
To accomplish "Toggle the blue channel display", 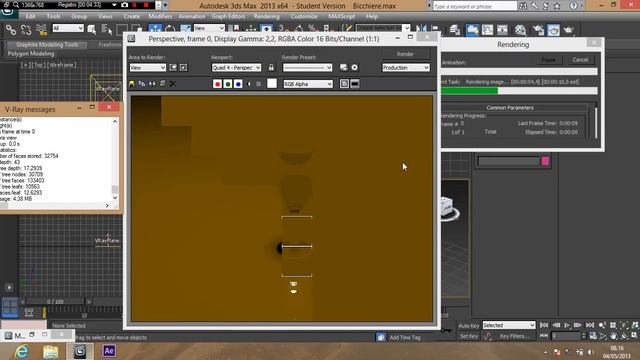I will [238, 84].
